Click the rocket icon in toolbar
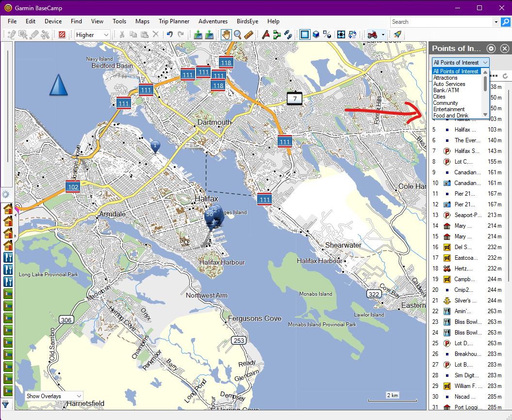Image resolution: width=512 pixels, height=420 pixels. click(397, 34)
